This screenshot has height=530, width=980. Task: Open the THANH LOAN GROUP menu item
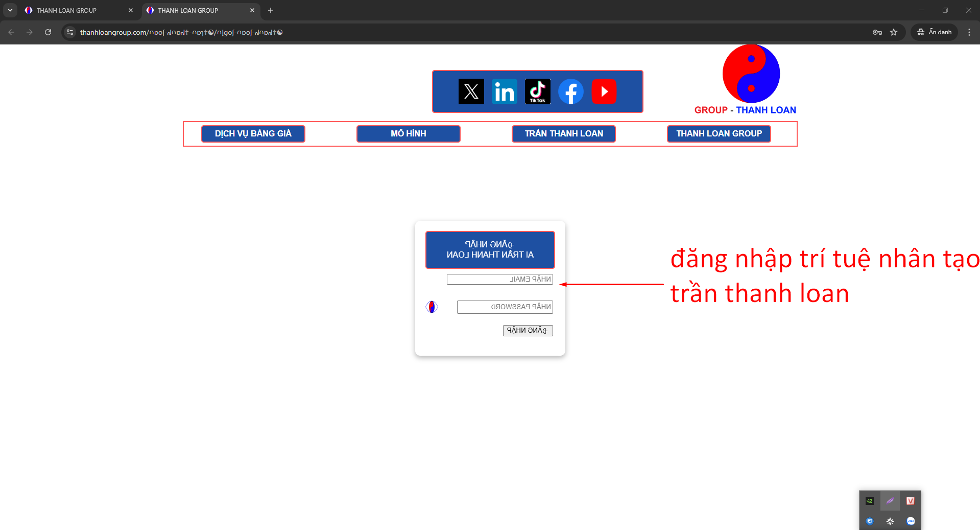719,133
